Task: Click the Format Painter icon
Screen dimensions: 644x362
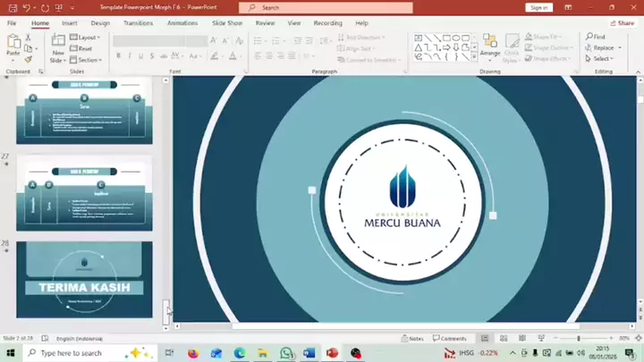Action: coord(28,60)
